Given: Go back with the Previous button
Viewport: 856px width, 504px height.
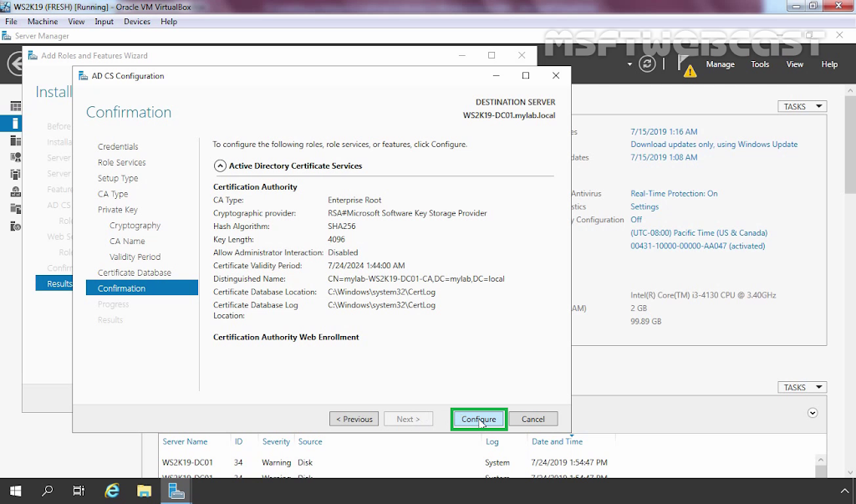Looking at the screenshot, I should point(354,420).
